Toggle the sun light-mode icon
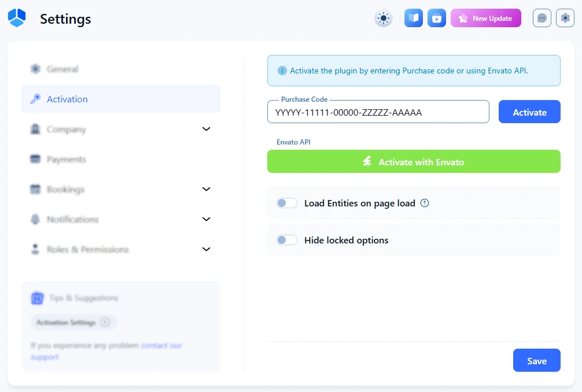 click(383, 19)
